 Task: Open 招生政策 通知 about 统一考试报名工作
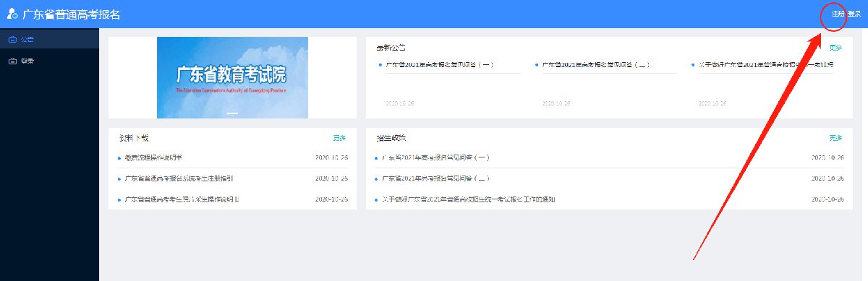(468, 199)
